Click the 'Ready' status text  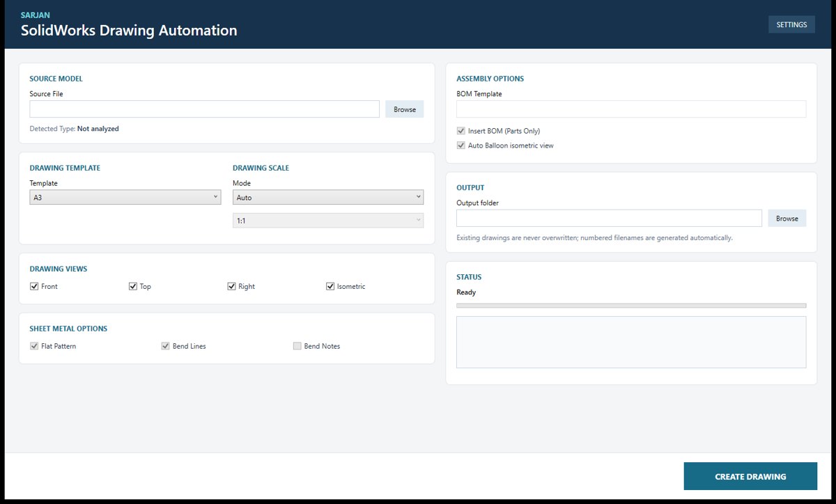coord(466,292)
